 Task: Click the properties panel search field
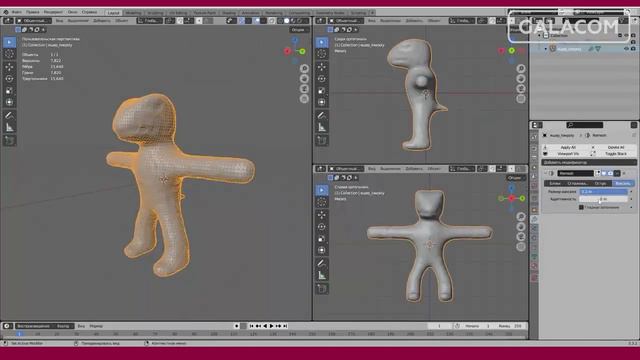(585, 125)
